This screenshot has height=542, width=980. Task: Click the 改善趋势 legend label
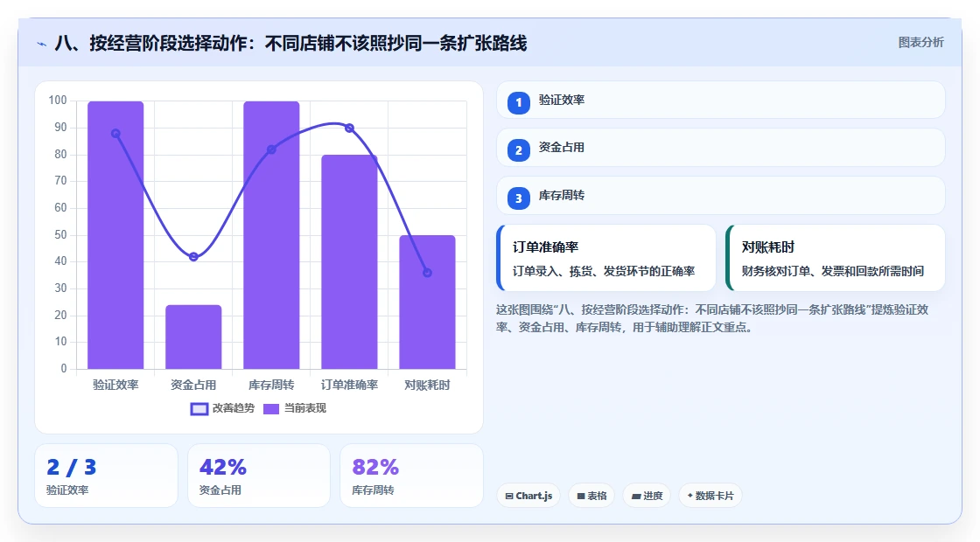click(x=233, y=407)
